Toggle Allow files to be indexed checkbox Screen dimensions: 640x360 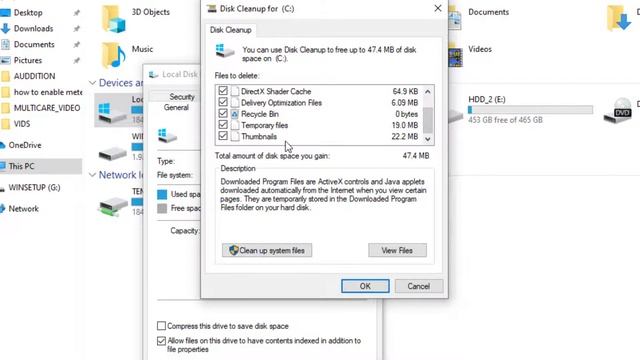tap(162, 340)
